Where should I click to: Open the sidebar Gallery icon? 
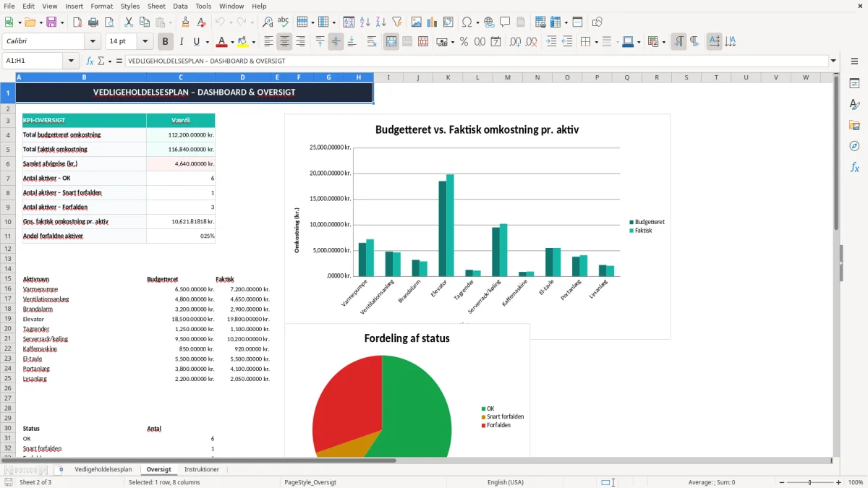pos(854,125)
